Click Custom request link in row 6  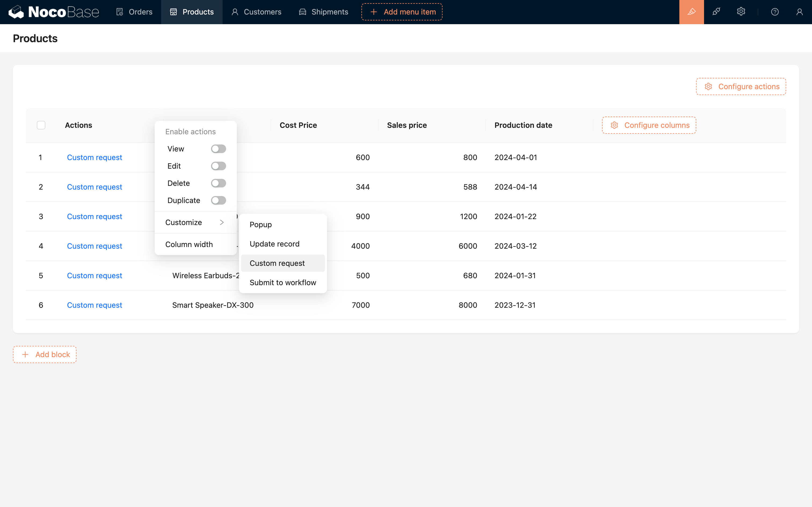pos(95,305)
